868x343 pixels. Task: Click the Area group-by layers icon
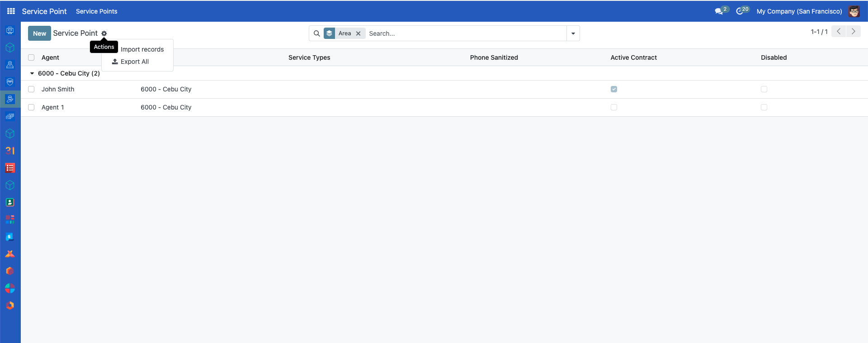click(329, 33)
